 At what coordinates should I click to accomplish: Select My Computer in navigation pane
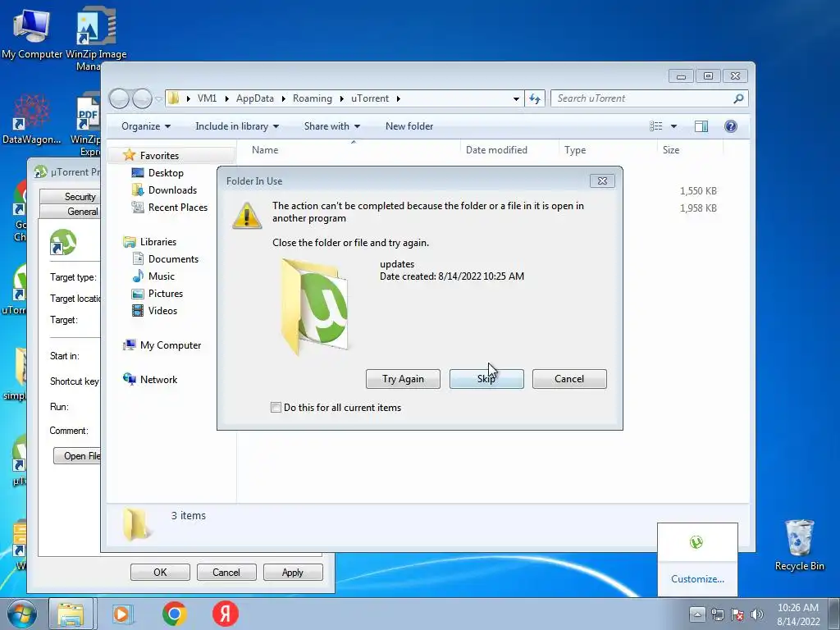(171, 345)
